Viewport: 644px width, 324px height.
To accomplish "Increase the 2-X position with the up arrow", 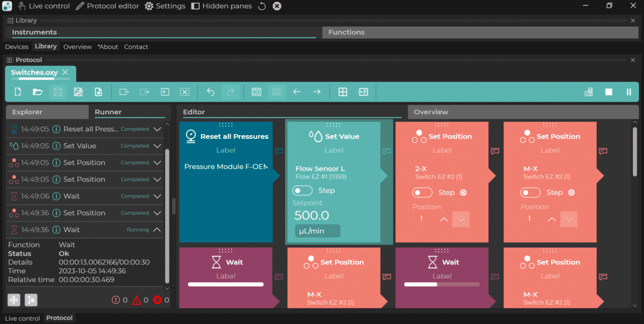I will click(443, 219).
